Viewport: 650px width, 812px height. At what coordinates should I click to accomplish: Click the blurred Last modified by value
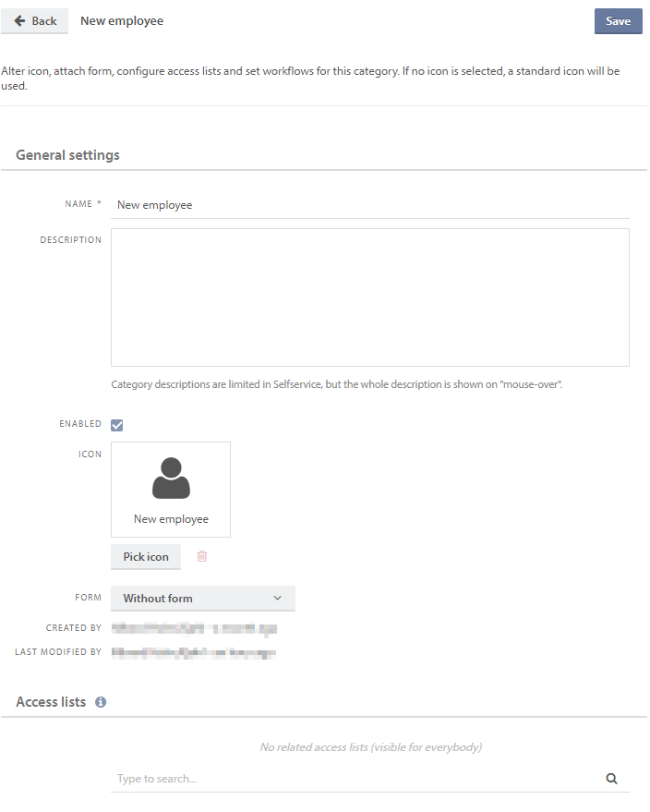pos(193,653)
